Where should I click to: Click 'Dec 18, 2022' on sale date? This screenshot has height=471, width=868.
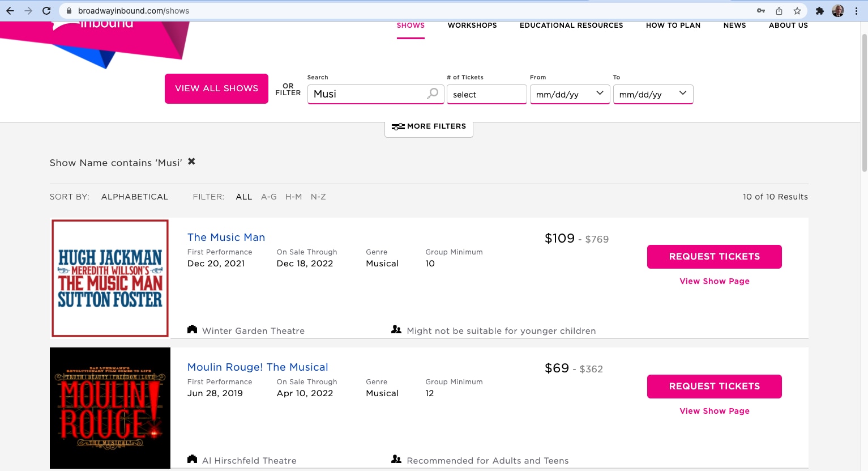305,264
